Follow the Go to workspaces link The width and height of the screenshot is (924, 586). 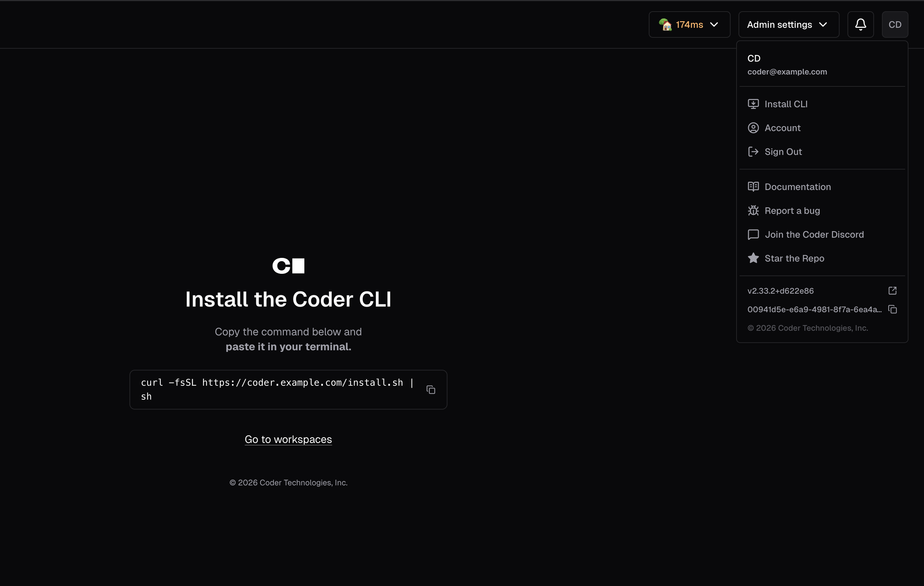[x=288, y=440]
